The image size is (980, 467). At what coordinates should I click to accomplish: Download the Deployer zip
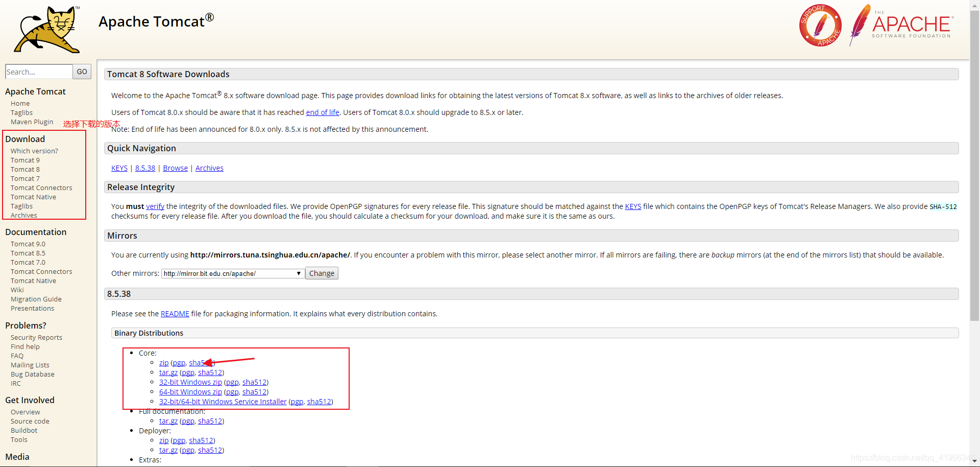[x=164, y=440]
